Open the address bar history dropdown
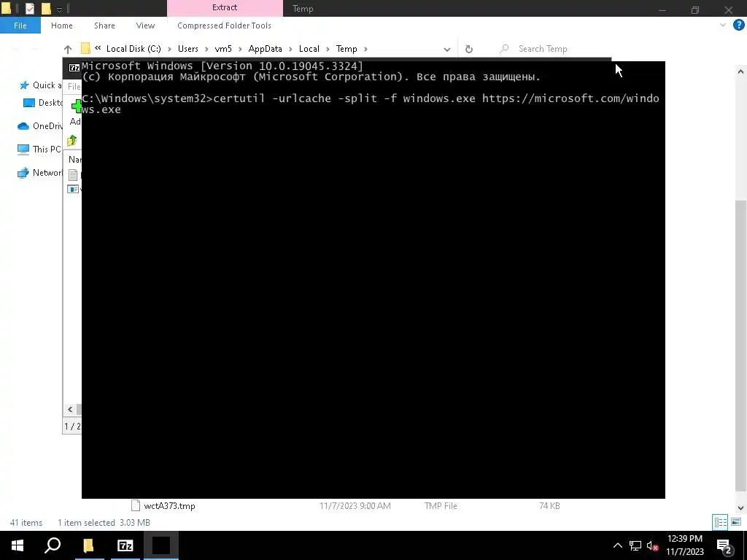747x560 pixels. (x=447, y=49)
